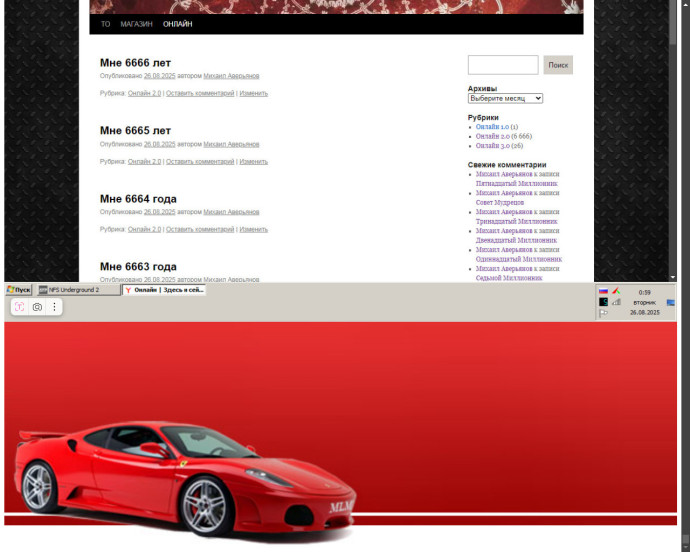690x552 pixels.
Task: Click date 26.08.2025 under Мне 6664 года
Action: (x=159, y=212)
